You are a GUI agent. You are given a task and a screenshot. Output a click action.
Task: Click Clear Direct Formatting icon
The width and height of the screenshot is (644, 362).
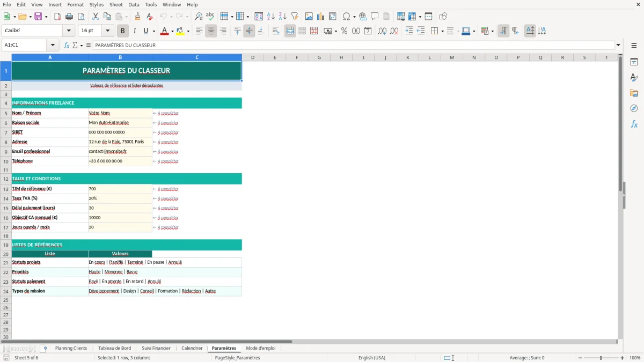click(150, 17)
